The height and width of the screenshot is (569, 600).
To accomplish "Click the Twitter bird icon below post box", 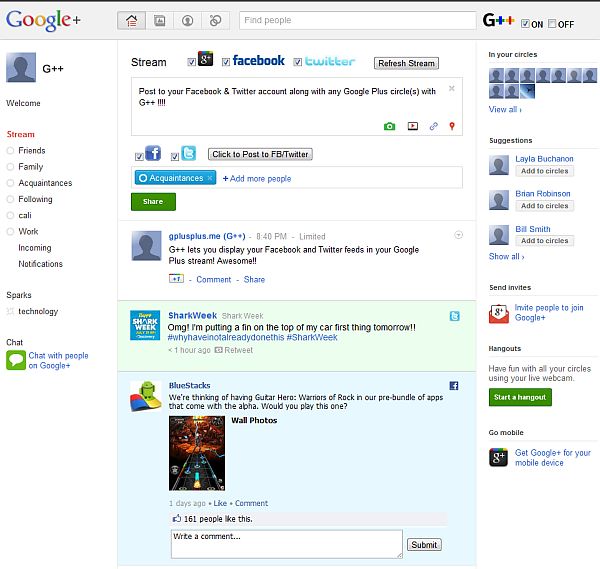I will [x=188, y=153].
